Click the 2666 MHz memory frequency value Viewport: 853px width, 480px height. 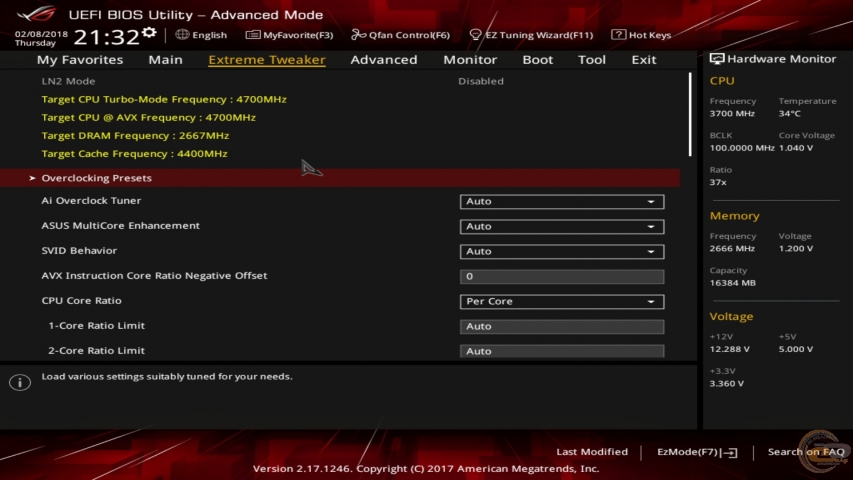tap(732, 249)
